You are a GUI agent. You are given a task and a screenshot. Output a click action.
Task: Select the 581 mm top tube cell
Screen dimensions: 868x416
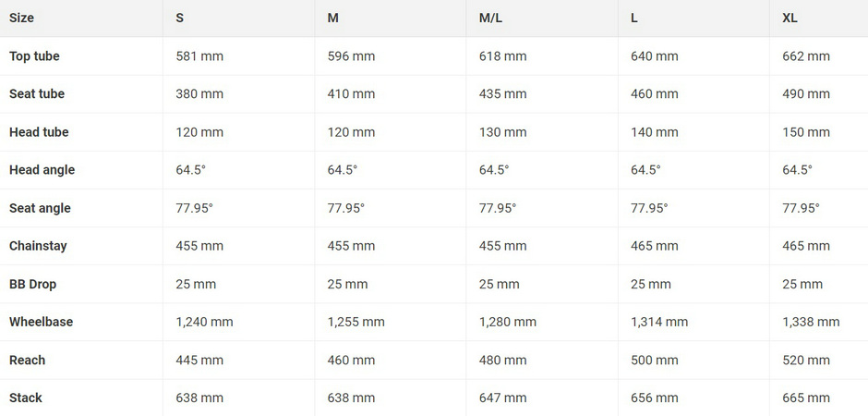tap(199, 56)
